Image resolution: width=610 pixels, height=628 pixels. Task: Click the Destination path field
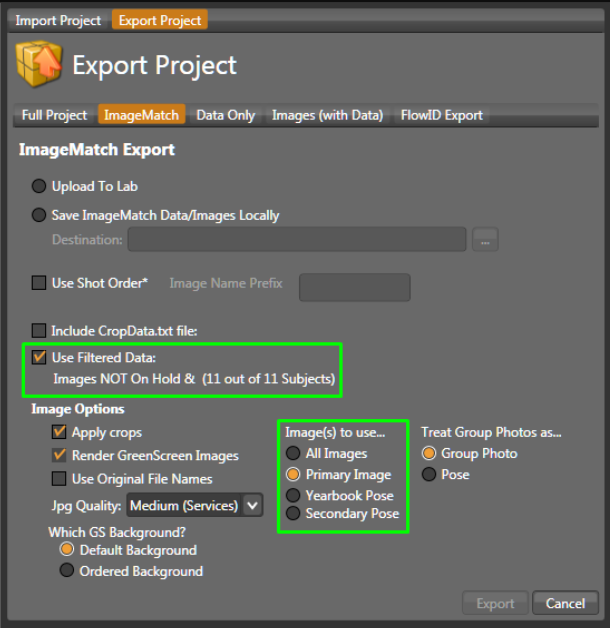[297, 240]
